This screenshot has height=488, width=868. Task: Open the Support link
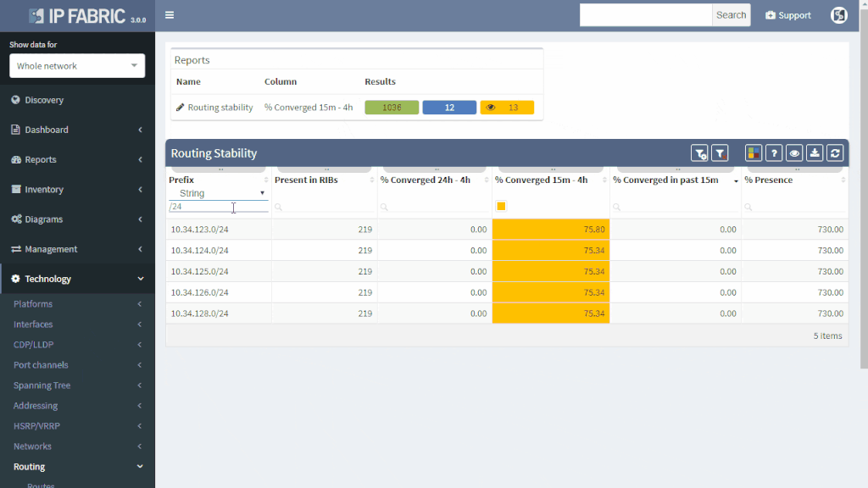(x=788, y=15)
